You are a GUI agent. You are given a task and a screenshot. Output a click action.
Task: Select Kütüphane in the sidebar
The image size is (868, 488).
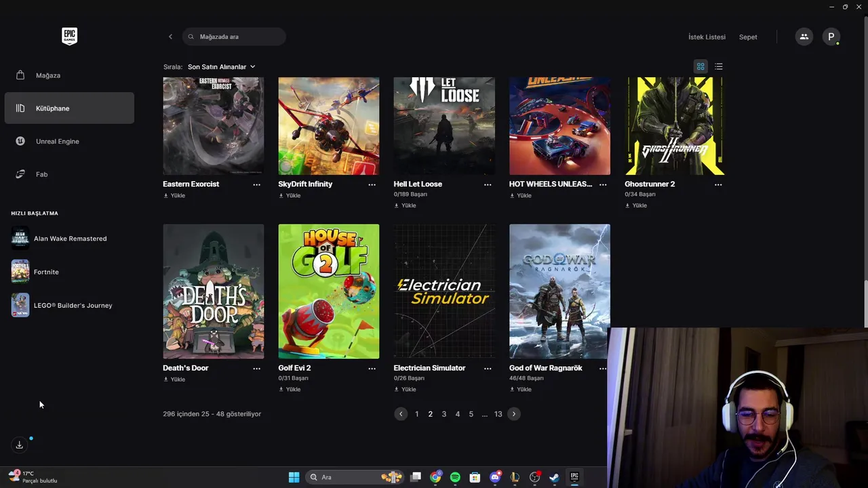click(x=69, y=108)
